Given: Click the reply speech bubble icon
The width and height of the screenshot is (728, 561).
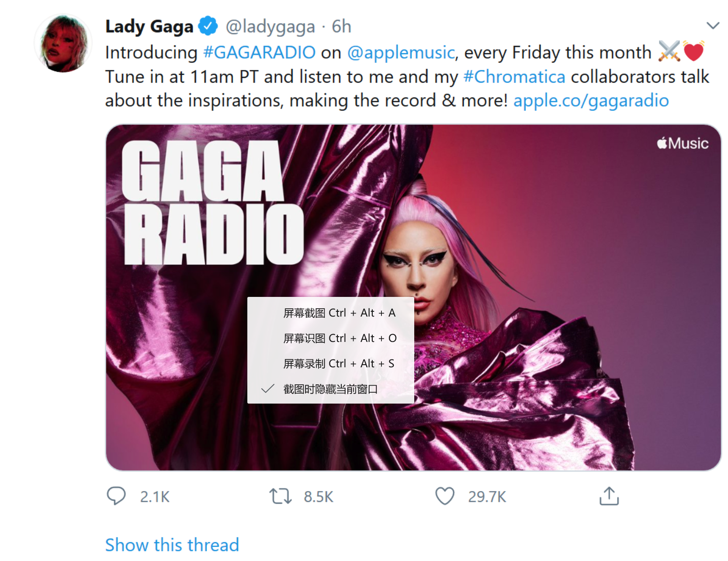Looking at the screenshot, I should [x=116, y=496].
